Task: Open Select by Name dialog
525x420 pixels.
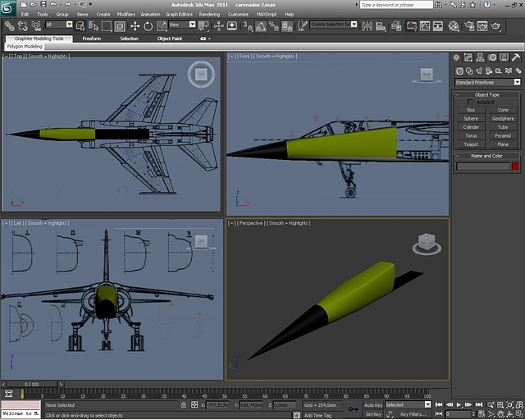Action: [x=94, y=25]
